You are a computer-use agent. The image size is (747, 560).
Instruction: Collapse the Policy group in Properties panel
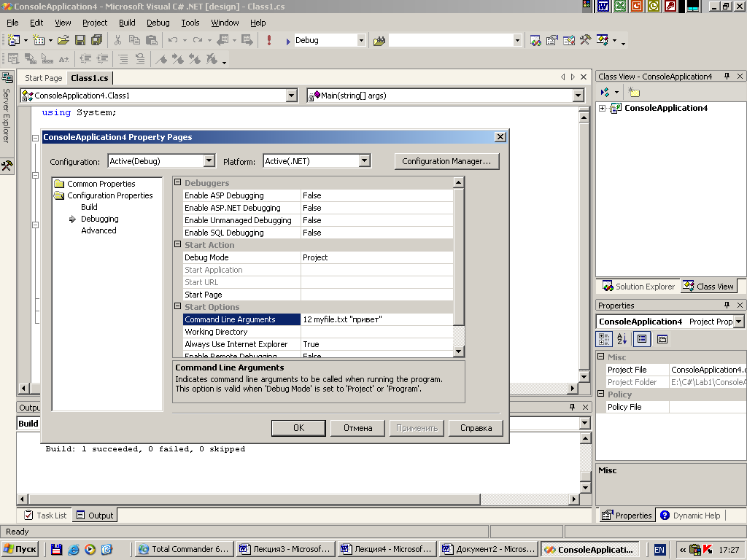coord(601,394)
